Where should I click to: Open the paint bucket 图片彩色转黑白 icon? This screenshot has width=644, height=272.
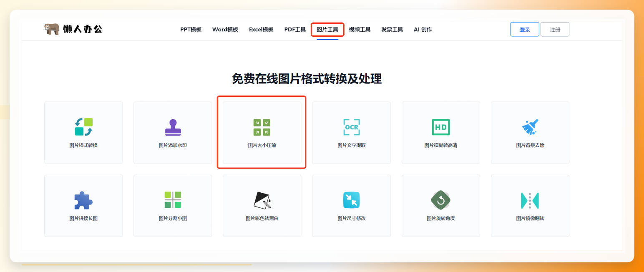[x=262, y=200]
